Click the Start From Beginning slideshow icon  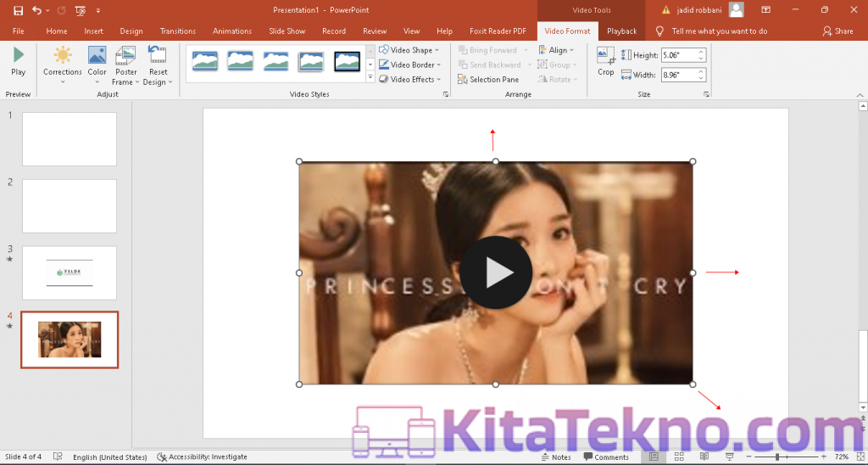point(81,10)
